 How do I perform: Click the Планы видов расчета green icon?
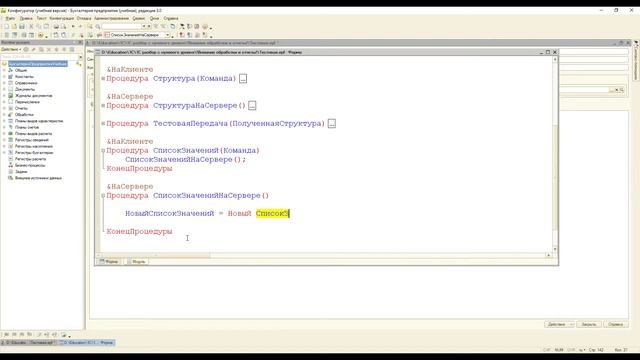(x=11, y=133)
